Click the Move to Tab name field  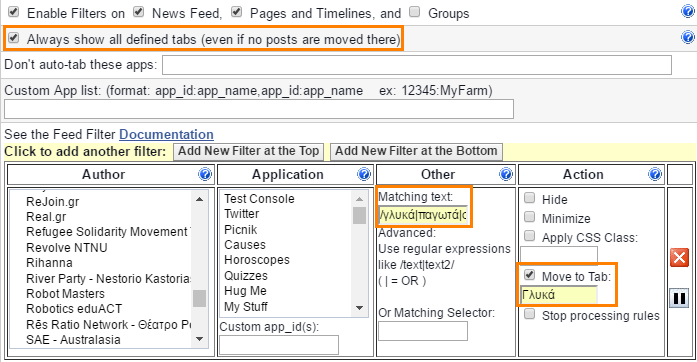point(559,294)
